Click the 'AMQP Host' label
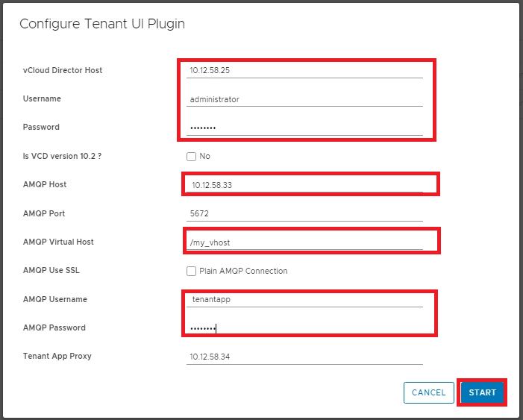Screen dimensions: 523x420 [45, 184]
